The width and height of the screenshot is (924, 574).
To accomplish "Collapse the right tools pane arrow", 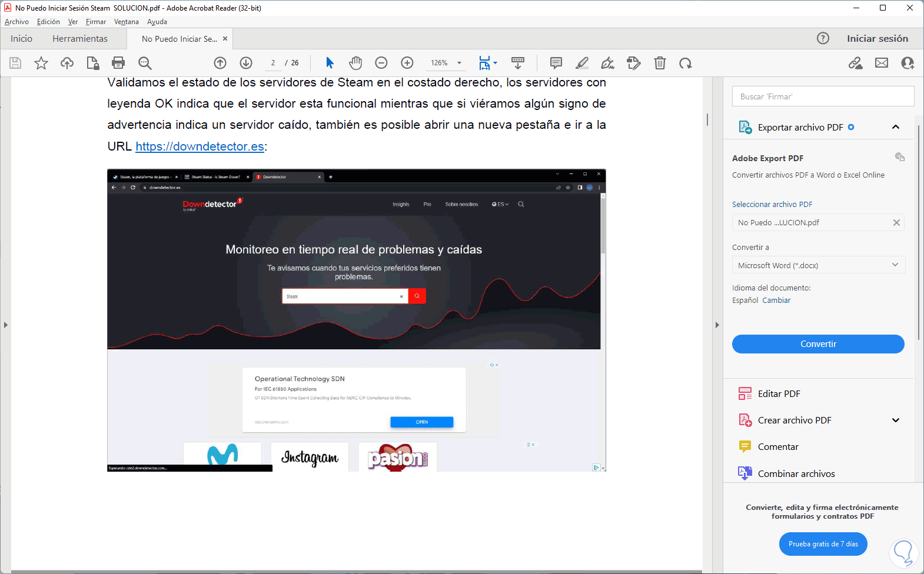I will pyautogui.click(x=717, y=325).
